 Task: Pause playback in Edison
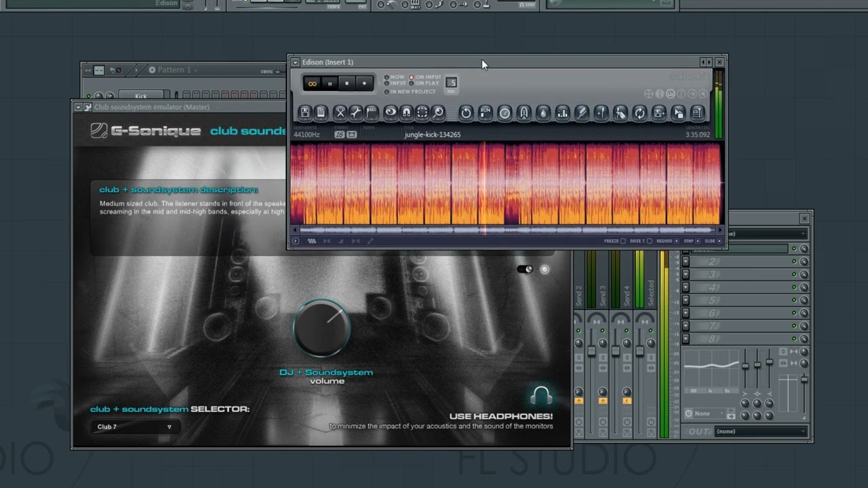click(x=330, y=83)
